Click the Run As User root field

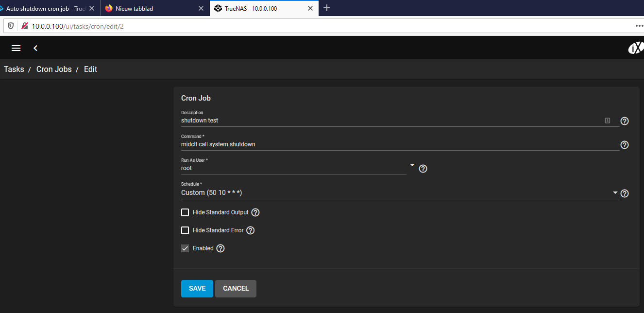click(293, 168)
